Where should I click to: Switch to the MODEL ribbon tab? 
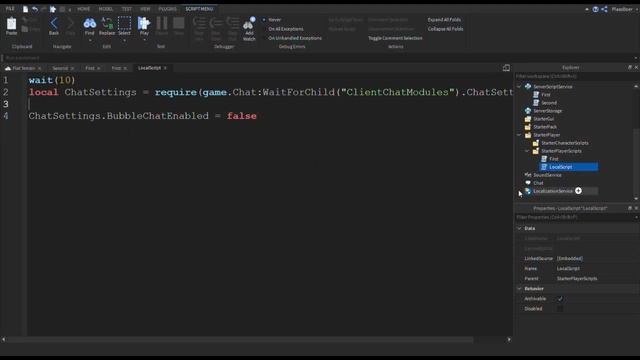coord(105,9)
